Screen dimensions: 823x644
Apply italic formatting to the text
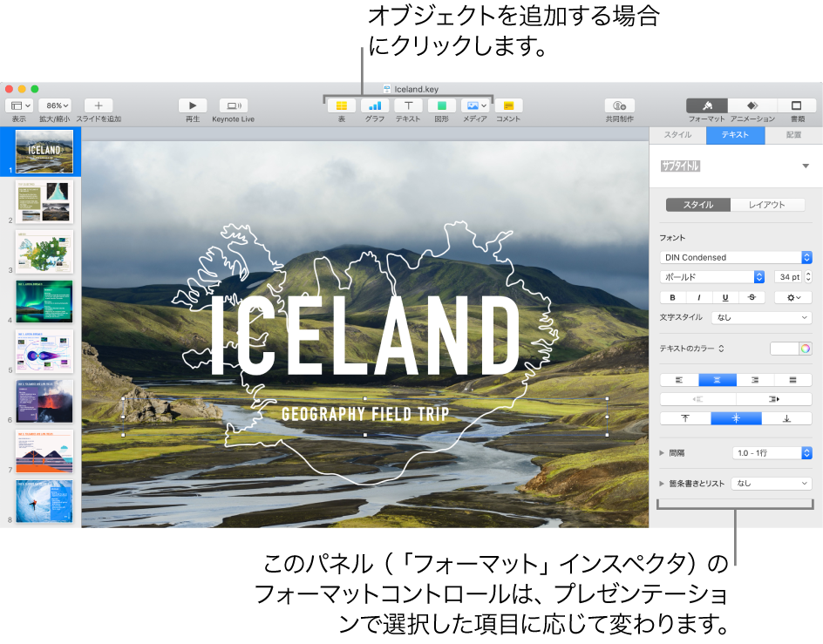(698, 298)
